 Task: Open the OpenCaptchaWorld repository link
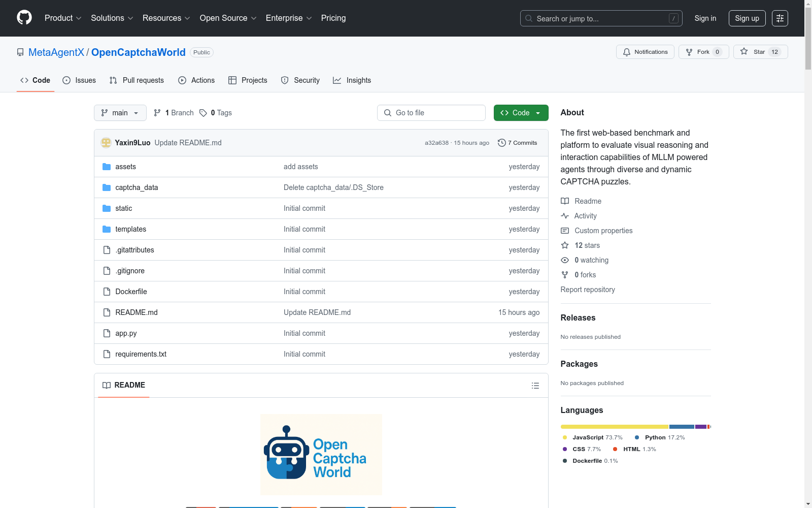tap(139, 52)
